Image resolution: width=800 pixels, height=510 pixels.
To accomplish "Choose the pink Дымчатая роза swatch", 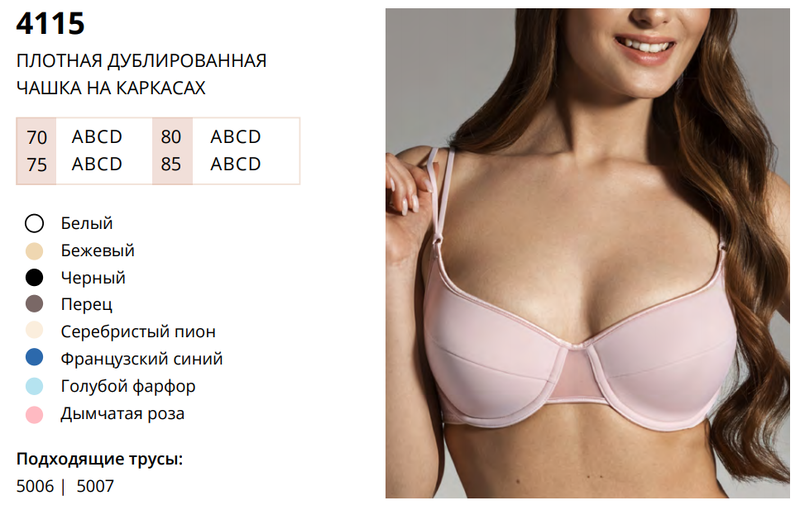I will point(34,415).
